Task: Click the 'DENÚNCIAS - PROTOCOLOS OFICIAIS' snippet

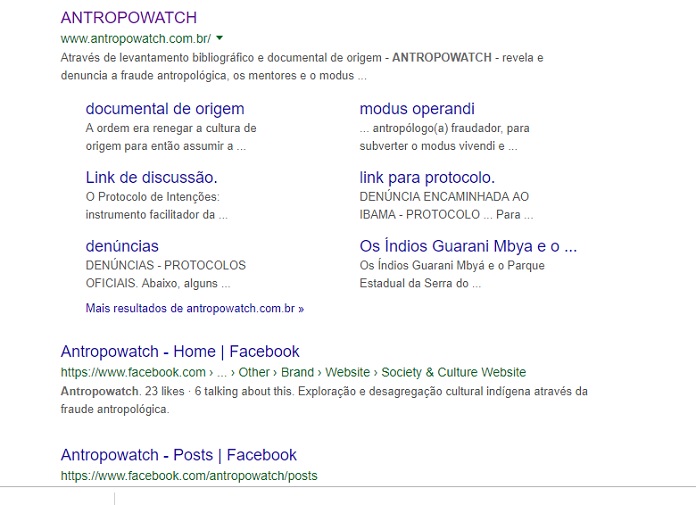Action: pyautogui.click(x=165, y=274)
